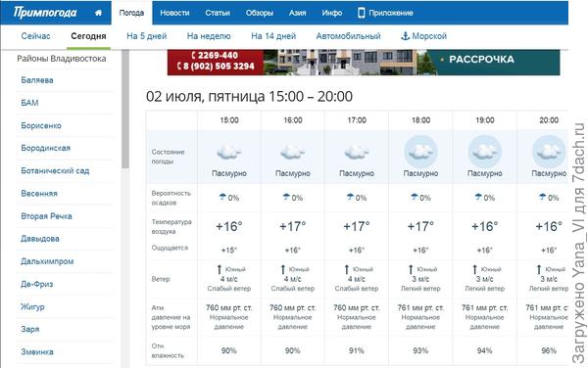Switch to the Сейчас forecast tab
The height and width of the screenshot is (368, 588).
[x=35, y=36]
